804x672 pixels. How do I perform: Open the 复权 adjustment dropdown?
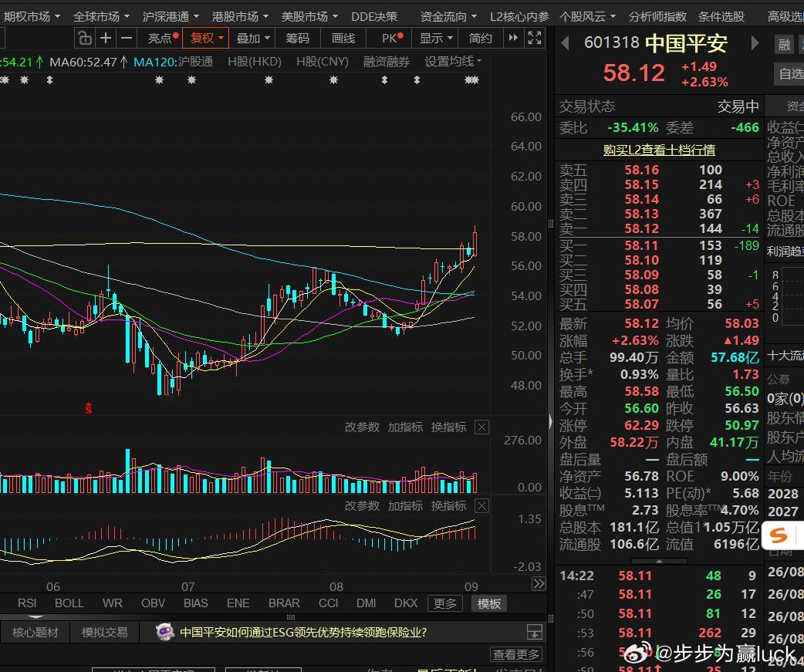[205, 39]
